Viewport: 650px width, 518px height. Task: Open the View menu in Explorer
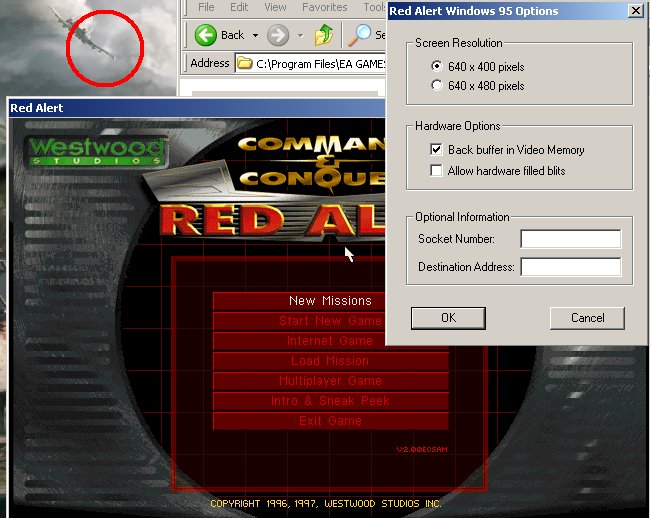click(x=275, y=7)
